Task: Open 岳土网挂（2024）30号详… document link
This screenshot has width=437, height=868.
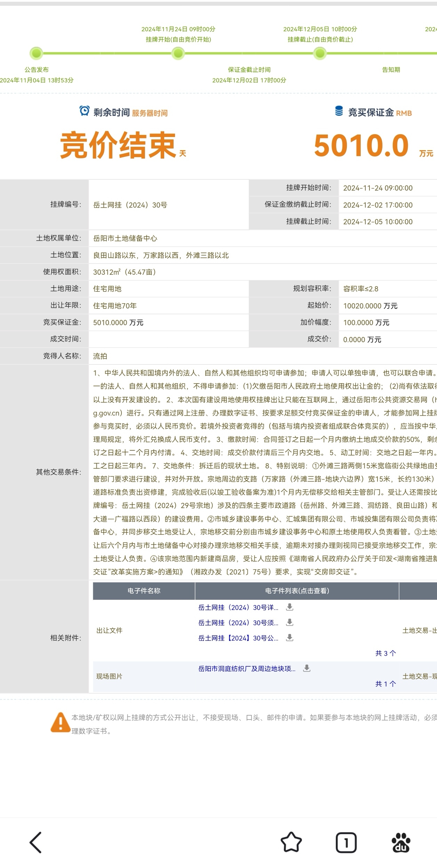Action: pos(238,608)
